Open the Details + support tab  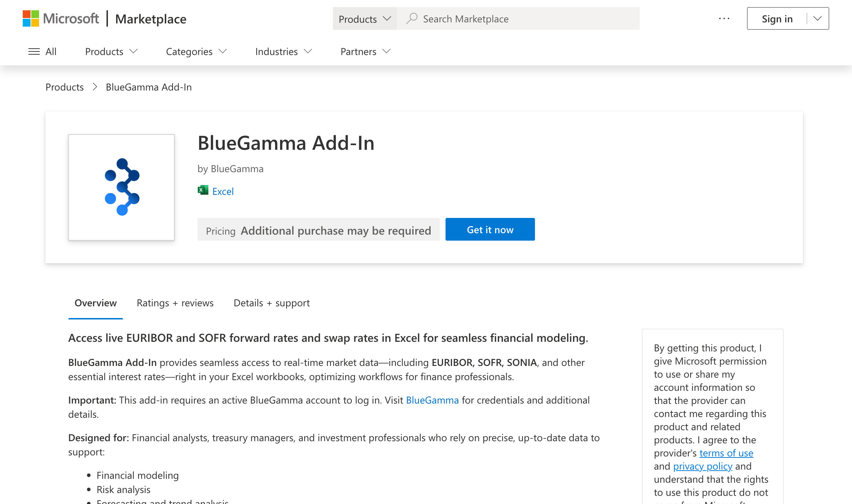(x=271, y=303)
